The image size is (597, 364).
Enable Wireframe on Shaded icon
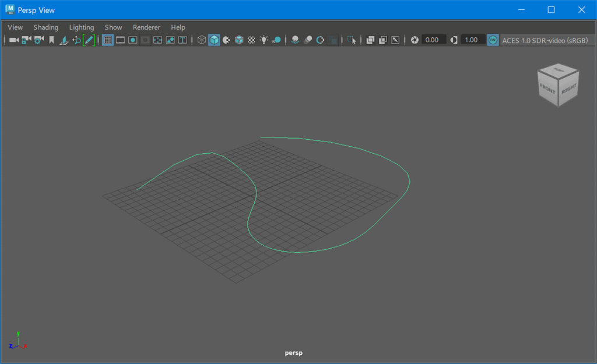point(239,40)
